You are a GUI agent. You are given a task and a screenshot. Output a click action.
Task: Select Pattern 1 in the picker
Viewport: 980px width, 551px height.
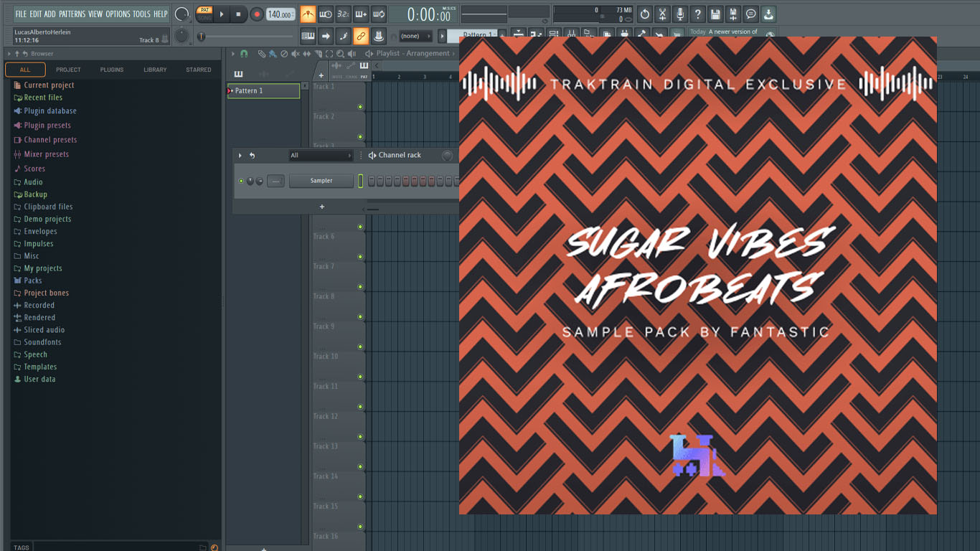tap(263, 90)
